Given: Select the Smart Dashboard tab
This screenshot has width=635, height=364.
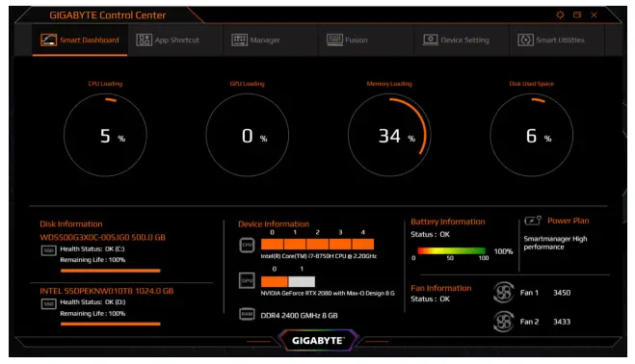Looking at the screenshot, I should click(x=80, y=39).
